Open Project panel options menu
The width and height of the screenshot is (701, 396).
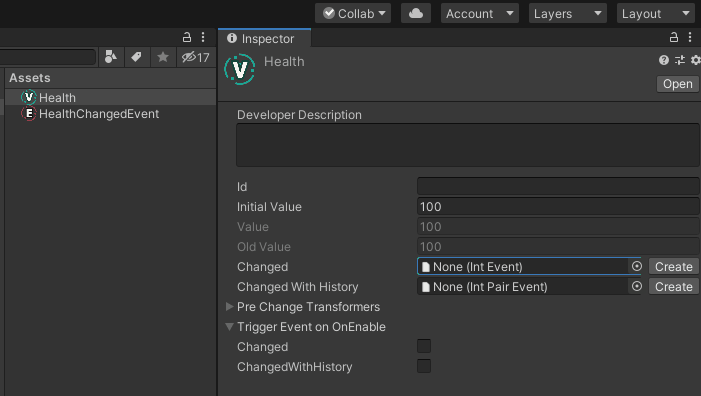point(203,38)
